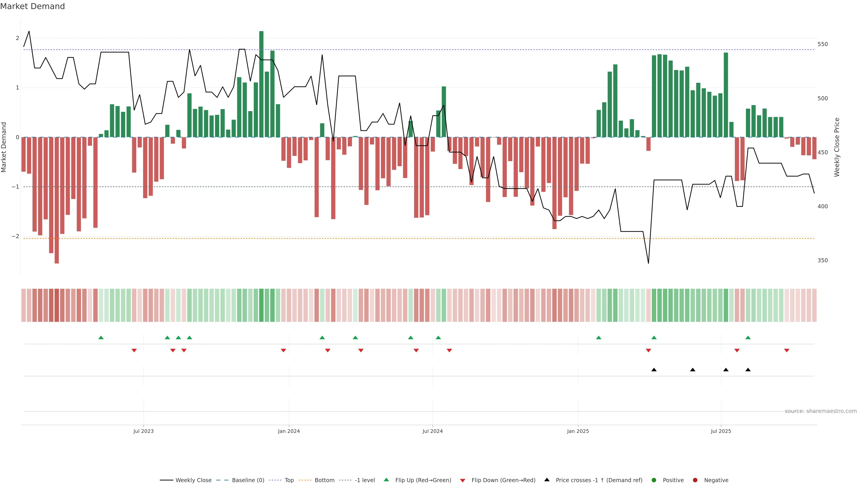Click Price crosses -1 black triangle legend icon
This screenshot has height=488, width=868.
point(547,480)
